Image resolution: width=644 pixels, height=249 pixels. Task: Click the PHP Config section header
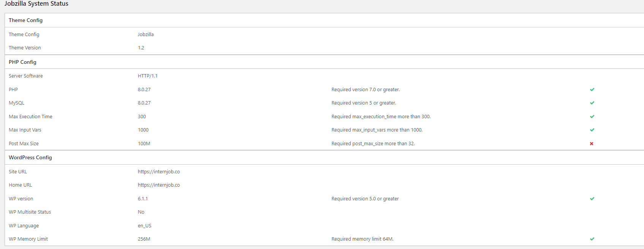[22, 62]
